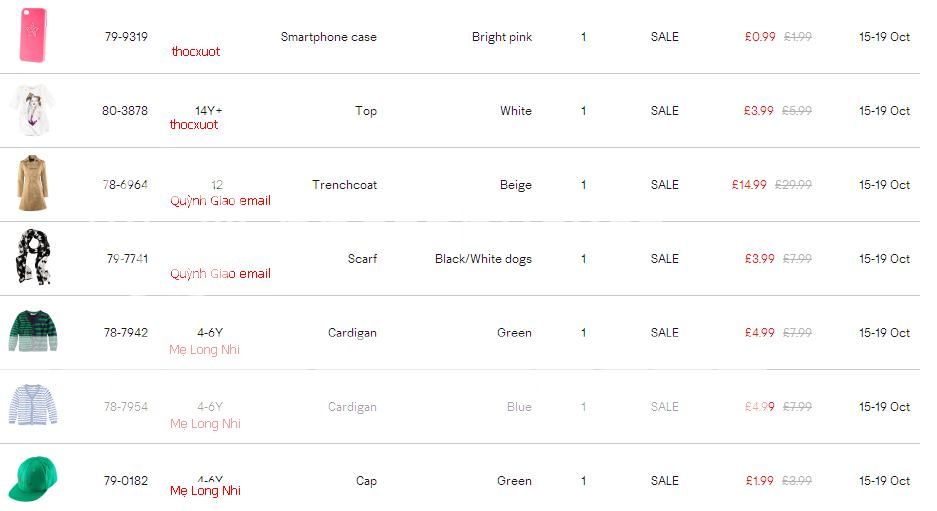Click the SALE label in the Cap row
The height and width of the screenshot is (511, 937).
(665, 481)
